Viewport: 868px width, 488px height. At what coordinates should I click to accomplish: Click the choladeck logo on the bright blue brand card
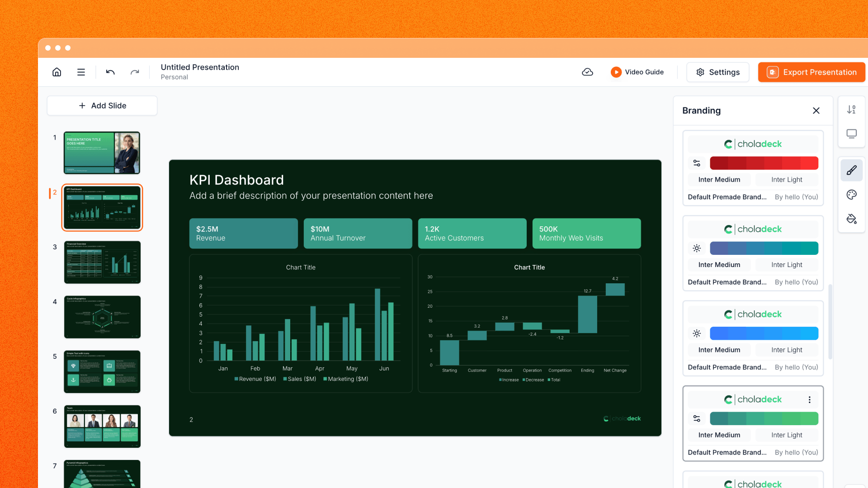pyautogui.click(x=753, y=314)
